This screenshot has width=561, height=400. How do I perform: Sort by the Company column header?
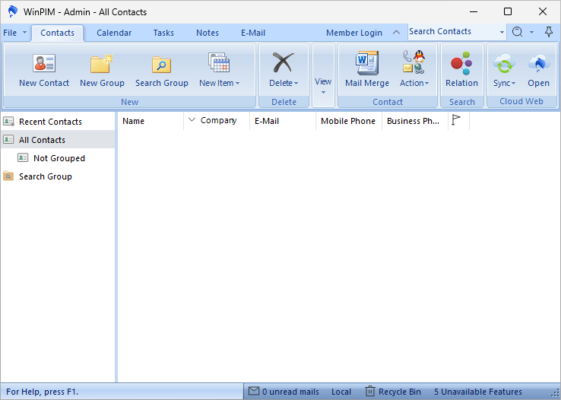[x=216, y=121]
